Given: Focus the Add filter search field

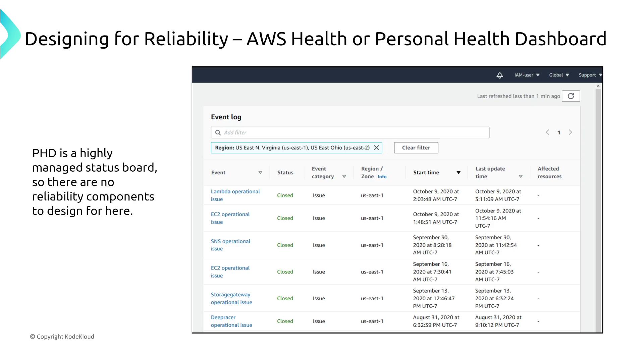Looking at the screenshot, I should 352,132.
